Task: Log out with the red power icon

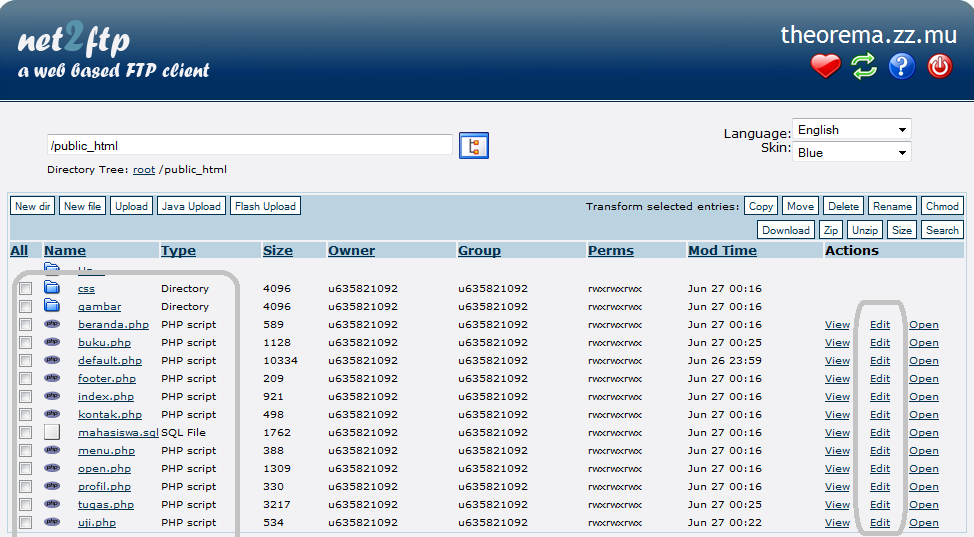Action: tap(940, 66)
